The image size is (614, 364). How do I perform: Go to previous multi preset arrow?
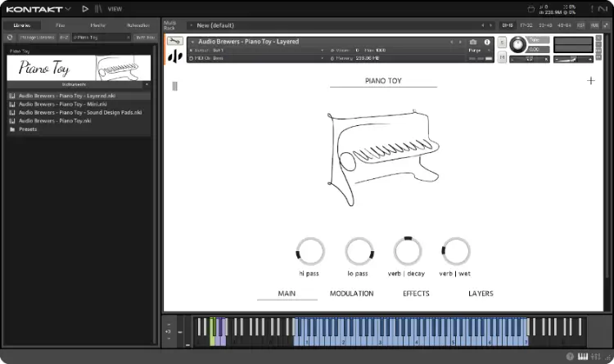tap(482, 25)
